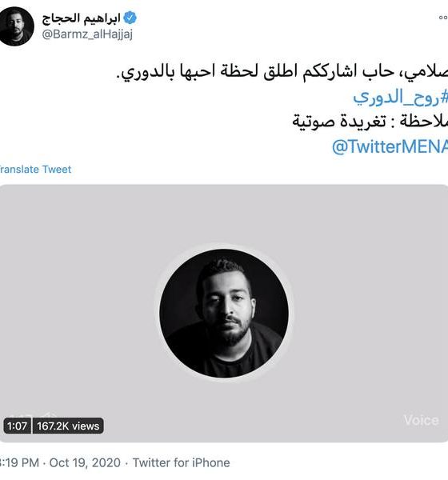Click the Voice label on the player
The image size is (448, 480).
tap(421, 420)
